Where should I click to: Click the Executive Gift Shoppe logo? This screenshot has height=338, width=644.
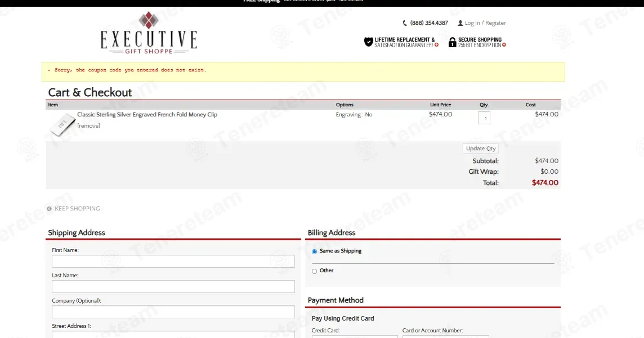click(x=149, y=33)
